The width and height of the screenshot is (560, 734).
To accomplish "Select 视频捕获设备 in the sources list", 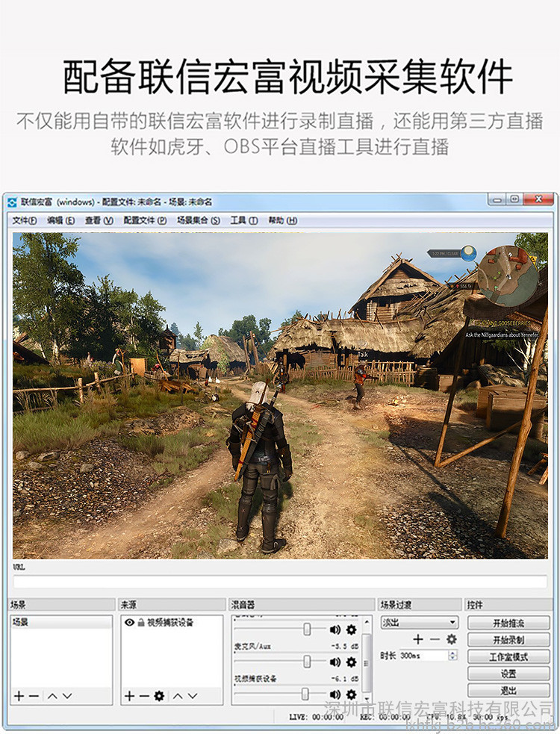I will coord(172,622).
